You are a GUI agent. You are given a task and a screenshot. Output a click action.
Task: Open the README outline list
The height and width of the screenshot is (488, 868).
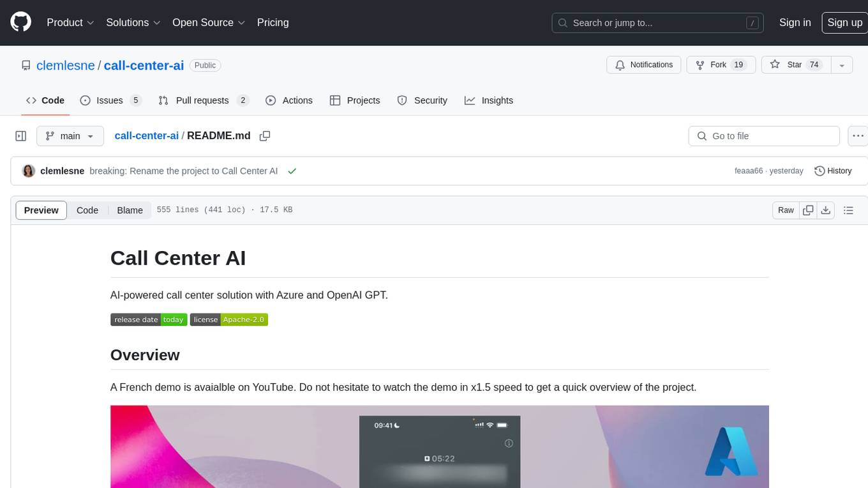pyautogui.click(x=848, y=210)
